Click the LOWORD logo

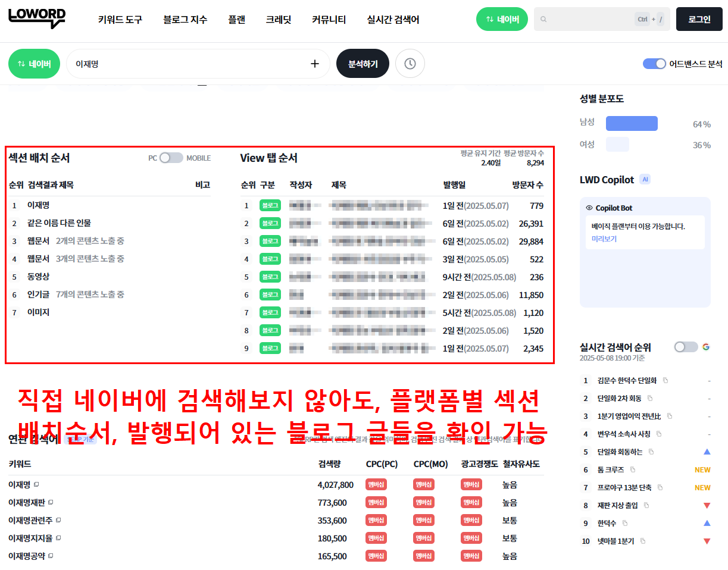point(37,18)
